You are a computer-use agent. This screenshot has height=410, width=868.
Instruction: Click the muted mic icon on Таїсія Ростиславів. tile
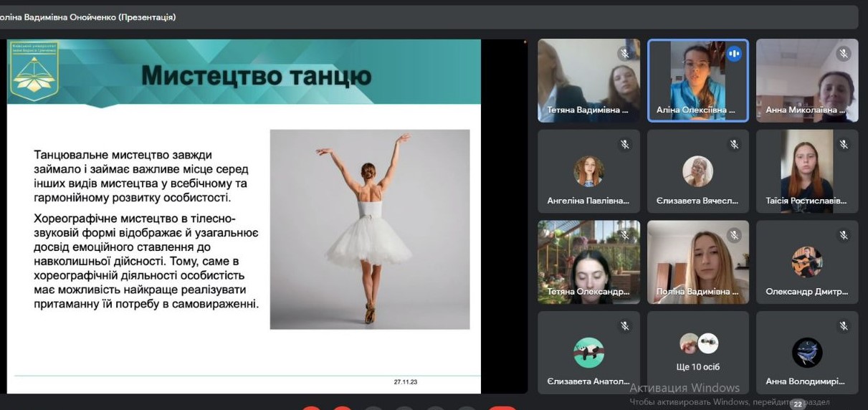[x=843, y=145]
